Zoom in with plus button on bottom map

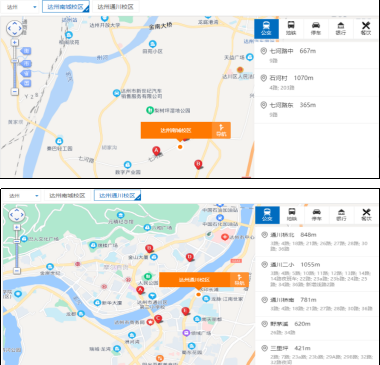click(x=17, y=227)
